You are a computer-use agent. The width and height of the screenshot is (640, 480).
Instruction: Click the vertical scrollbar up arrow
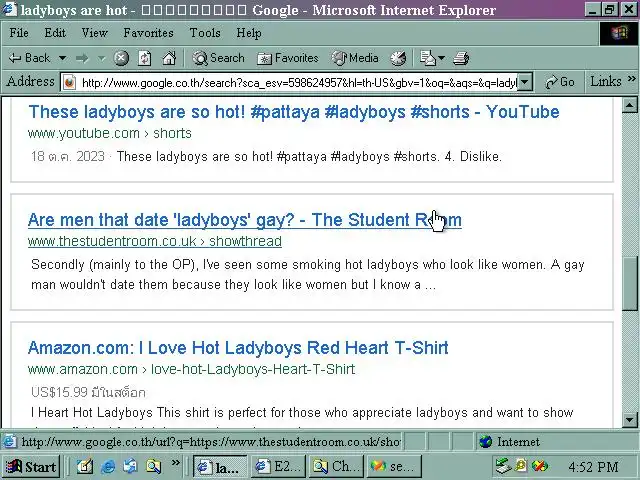[x=629, y=106]
